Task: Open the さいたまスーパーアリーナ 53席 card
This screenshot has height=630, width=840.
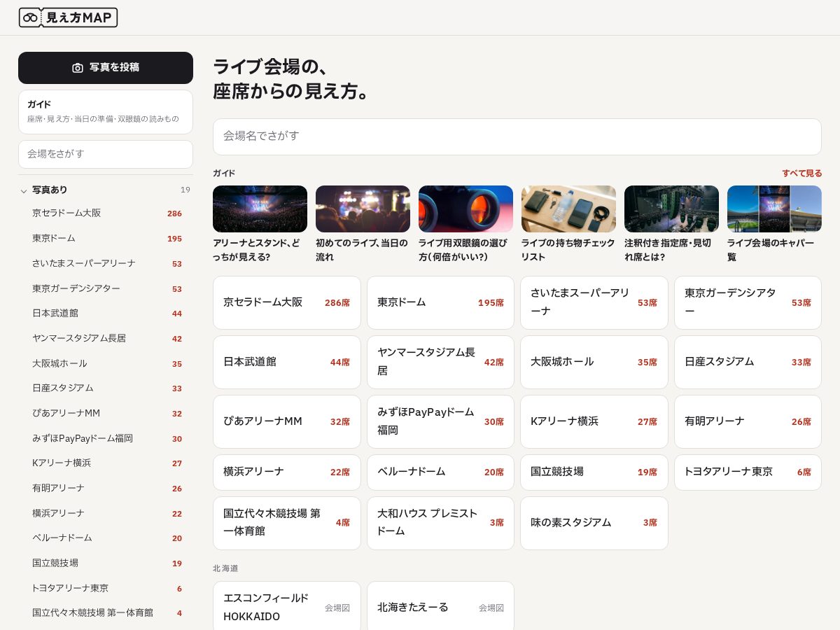Action: pyautogui.click(x=594, y=303)
